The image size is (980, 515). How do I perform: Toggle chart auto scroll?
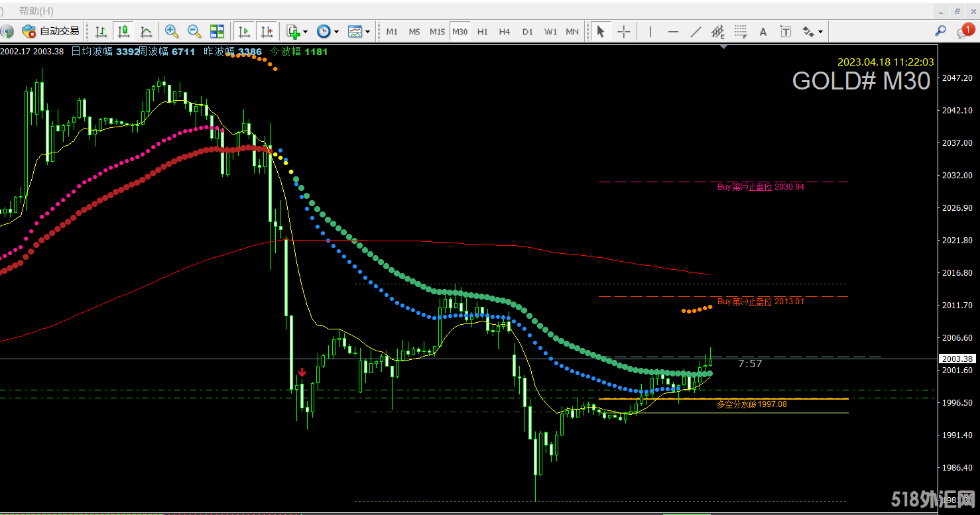244,31
